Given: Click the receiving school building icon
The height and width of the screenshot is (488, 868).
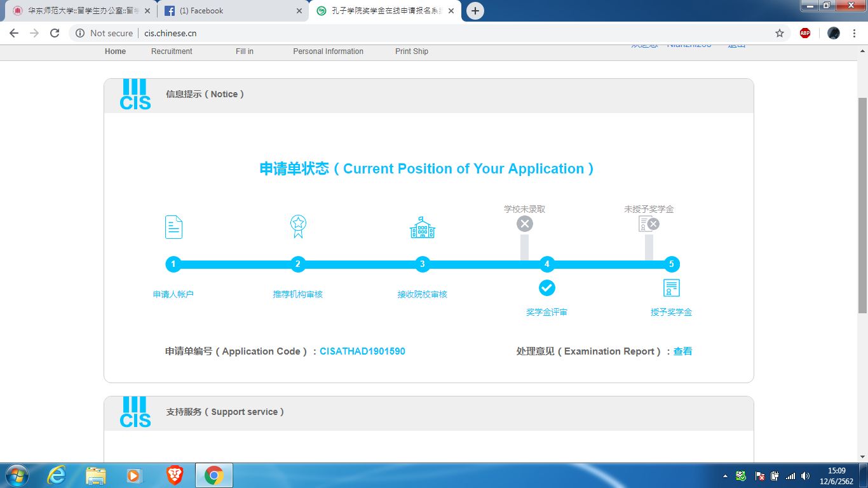Looking at the screenshot, I should pos(422,227).
